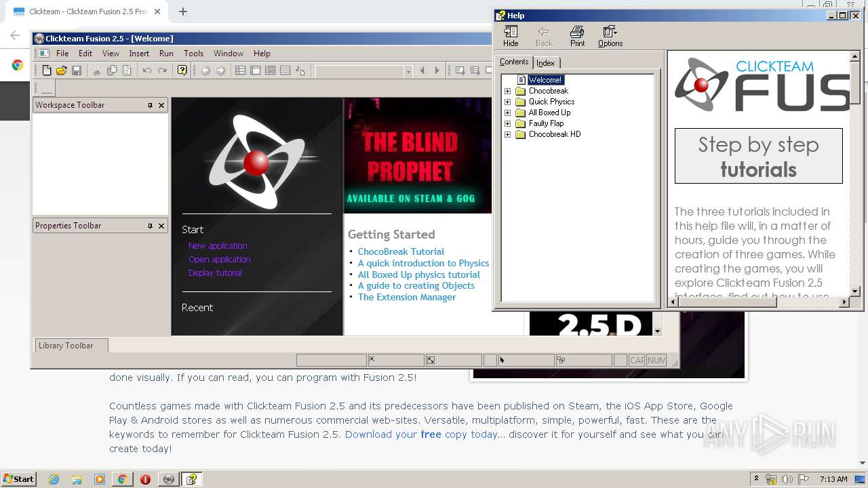Click the Undo arrow icon
The image size is (868, 488).
pyautogui.click(x=147, y=70)
